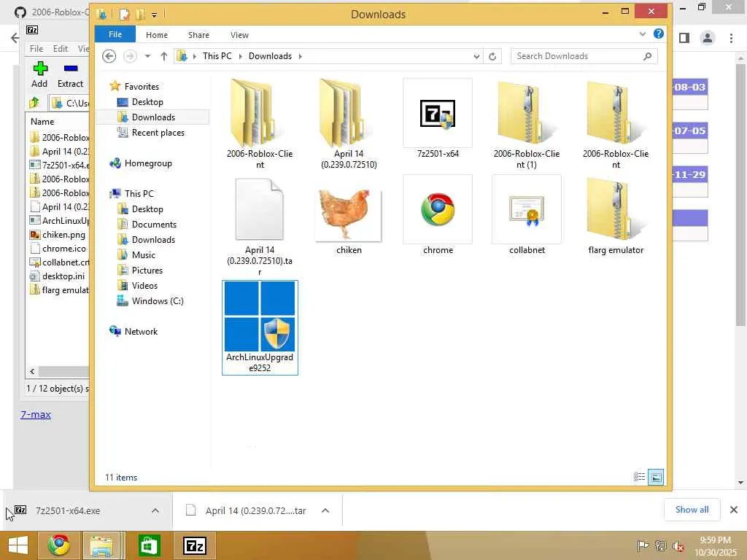Click the Extract button in 7-Zip window
The image size is (747, 560).
click(x=71, y=75)
